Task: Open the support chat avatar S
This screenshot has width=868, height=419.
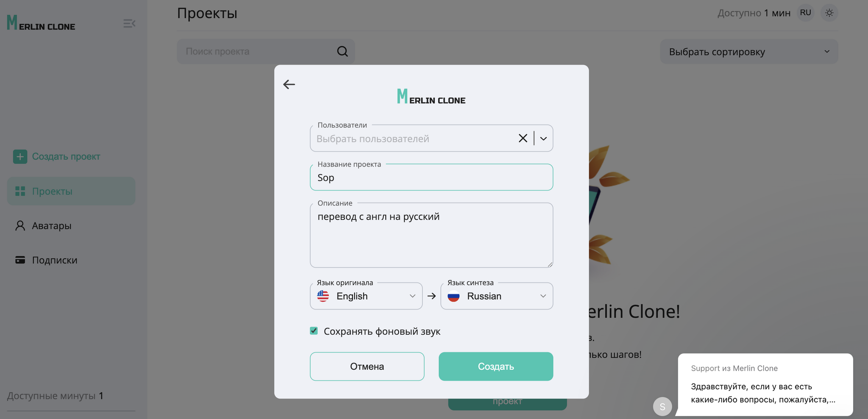Action: [x=662, y=407]
